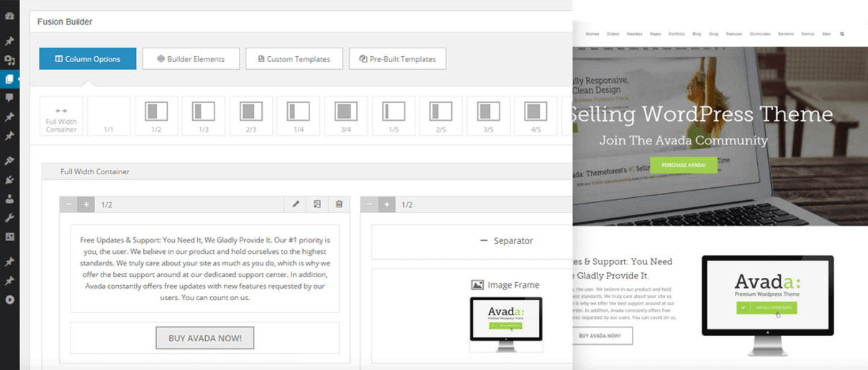Click green PURCHASE AVADA! button
The image size is (868, 370).
(683, 165)
